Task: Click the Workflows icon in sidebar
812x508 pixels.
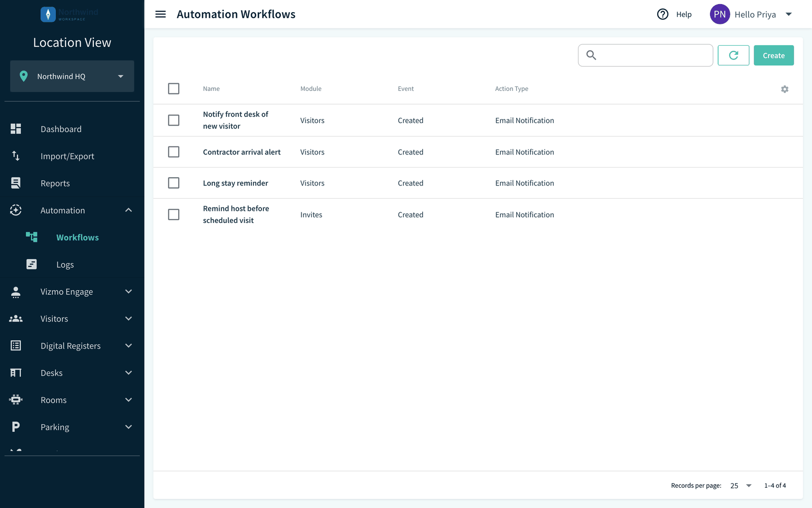Action: pyautogui.click(x=31, y=237)
